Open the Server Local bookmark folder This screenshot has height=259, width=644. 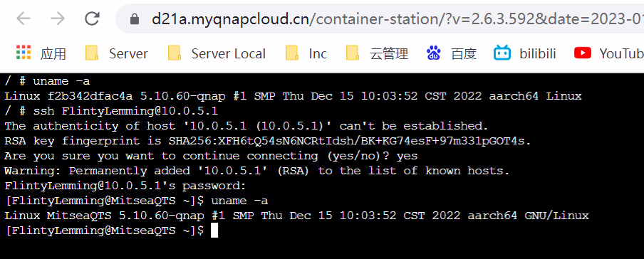coord(217,53)
